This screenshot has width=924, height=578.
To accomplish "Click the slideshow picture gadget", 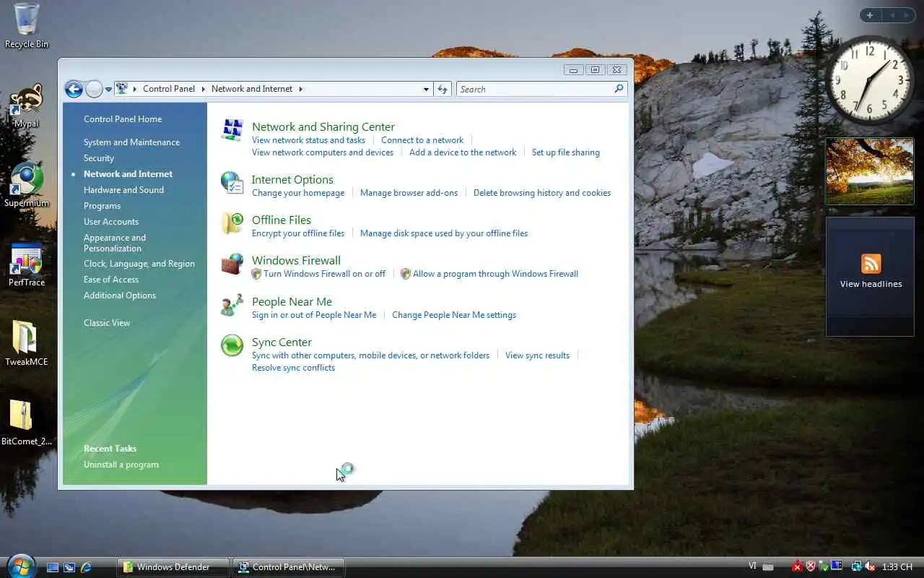I will click(870, 172).
